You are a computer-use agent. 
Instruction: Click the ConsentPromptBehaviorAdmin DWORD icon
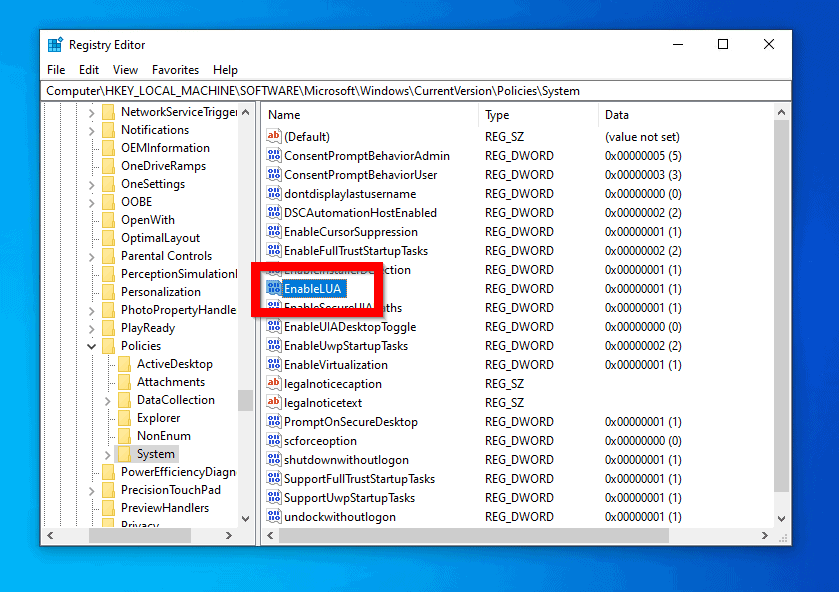click(273, 156)
